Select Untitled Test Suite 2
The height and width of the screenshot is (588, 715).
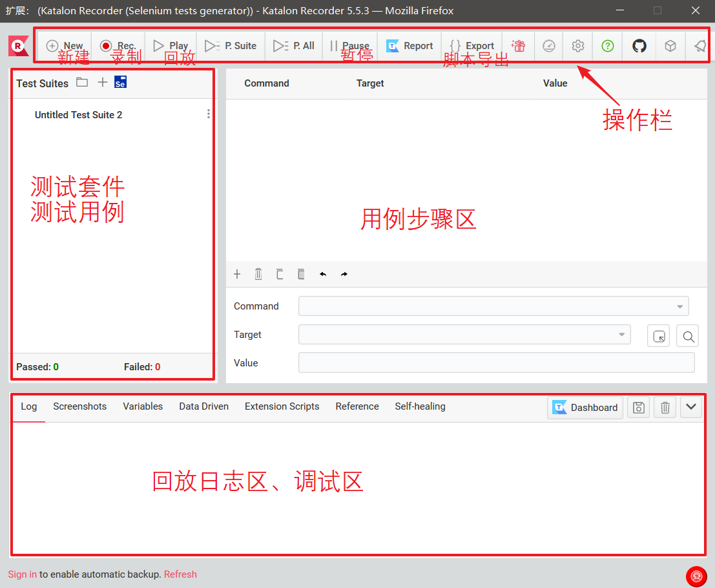(78, 115)
